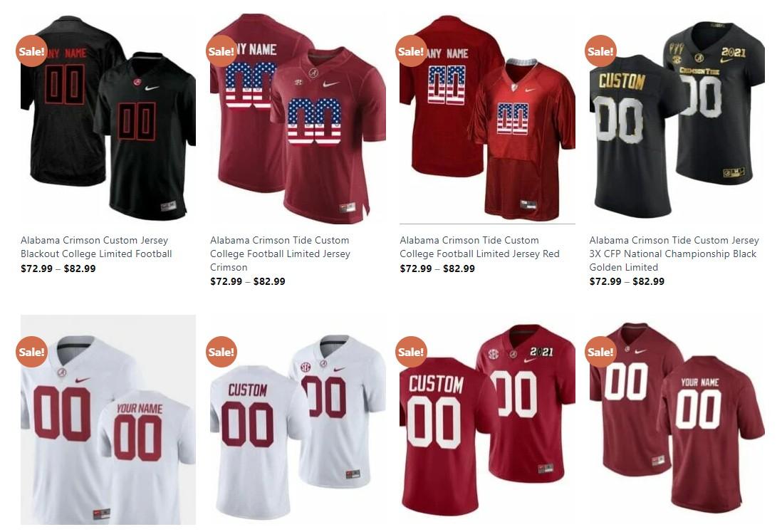Click Sale badge on red flag jersey
The height and width of the screenshot is (532, 782).
[410, 51]
